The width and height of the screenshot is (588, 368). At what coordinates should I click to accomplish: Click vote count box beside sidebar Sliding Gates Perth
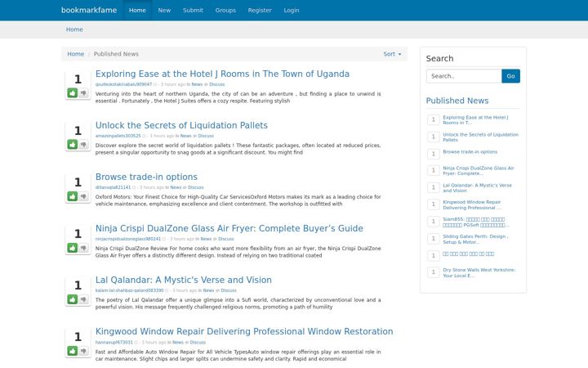pyautogui.click(x=434, y=239)
